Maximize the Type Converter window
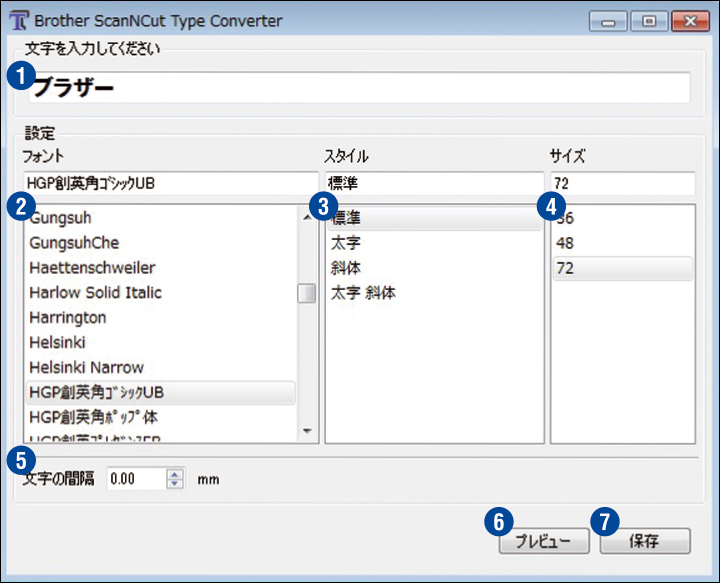Screen dimensions: 720x583 [x=649, y=22]
